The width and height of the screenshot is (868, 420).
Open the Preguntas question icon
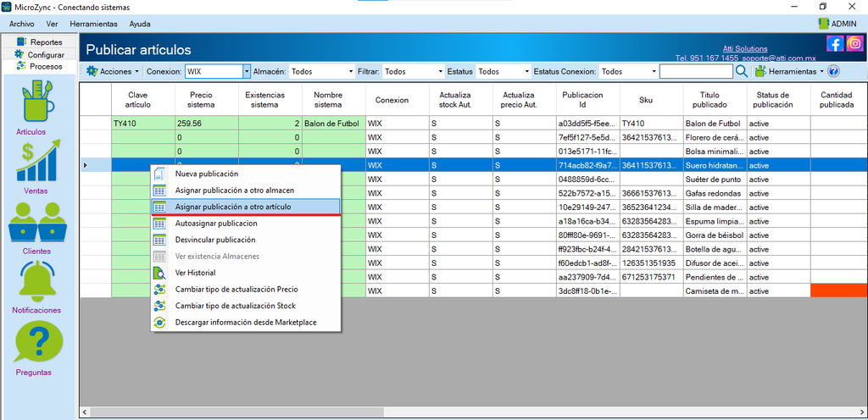(x=38, y=341)
